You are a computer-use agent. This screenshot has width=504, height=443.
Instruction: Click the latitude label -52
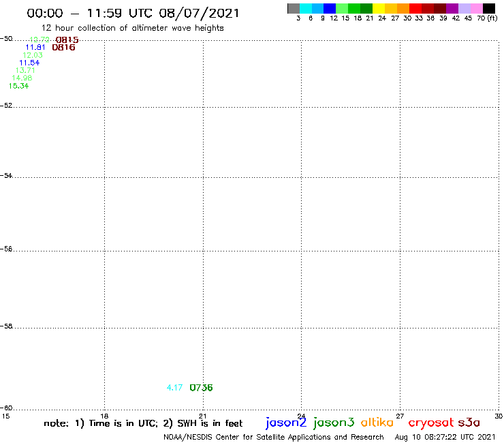(x=6, y=106)
